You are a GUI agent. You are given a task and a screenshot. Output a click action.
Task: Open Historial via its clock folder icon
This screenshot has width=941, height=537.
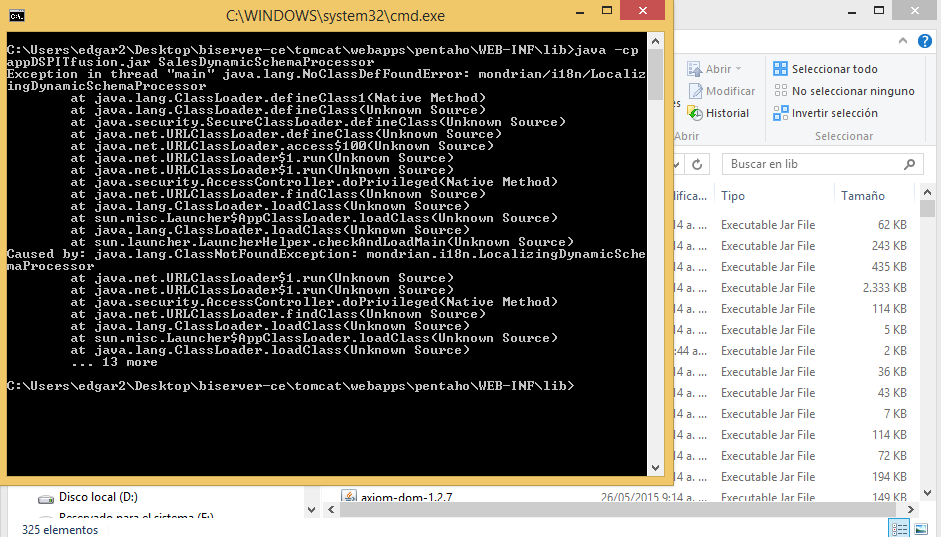click(x=695, y=113)
